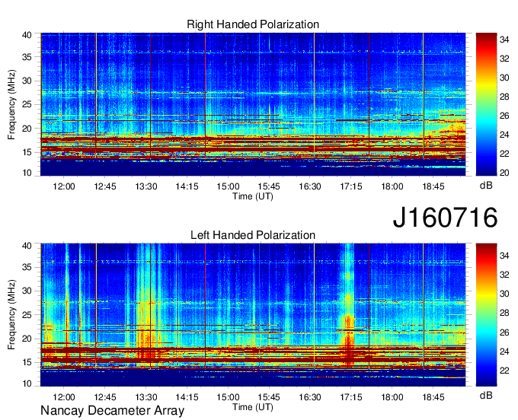Click 28 on Left Handed color bar scale

pyautogui.click(x=504, y=313)
